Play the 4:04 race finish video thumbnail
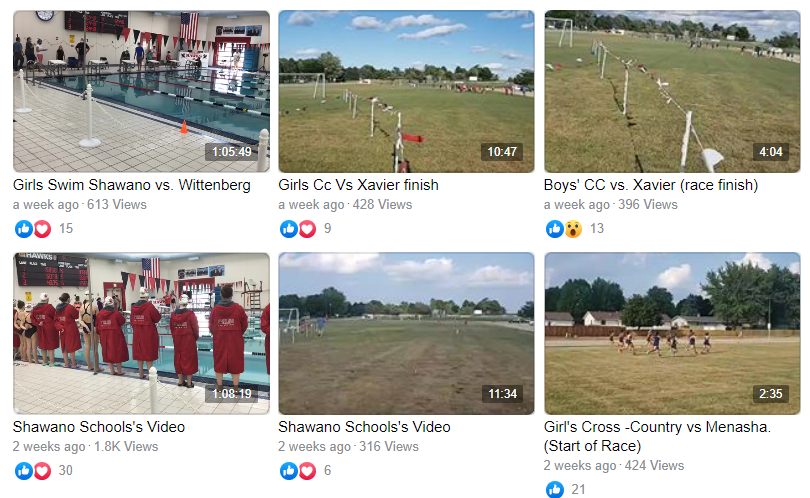The height and width of the screenshot is (498, 810). click(672, 91)
